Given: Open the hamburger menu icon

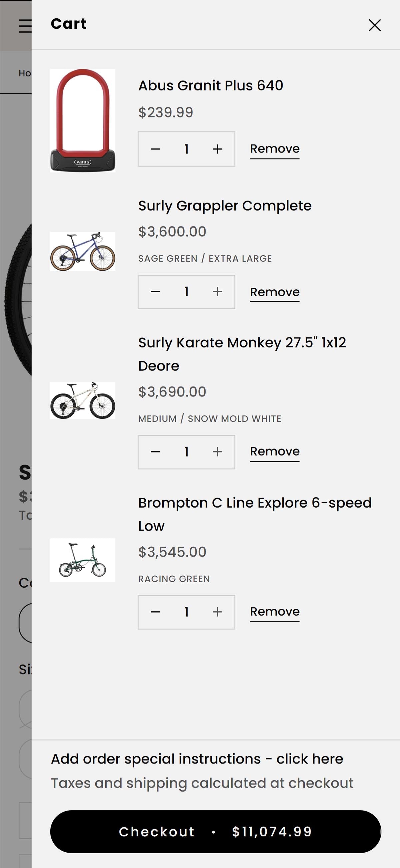Looking at the screenshot, I should [x=25, y=26].
